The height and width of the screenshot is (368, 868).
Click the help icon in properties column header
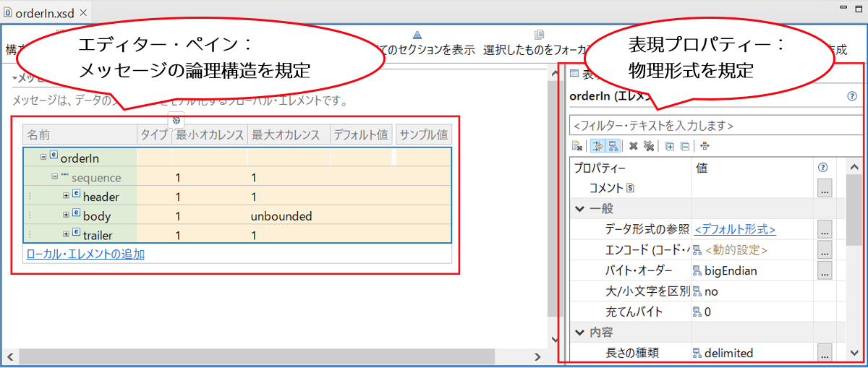coord(822,167)
